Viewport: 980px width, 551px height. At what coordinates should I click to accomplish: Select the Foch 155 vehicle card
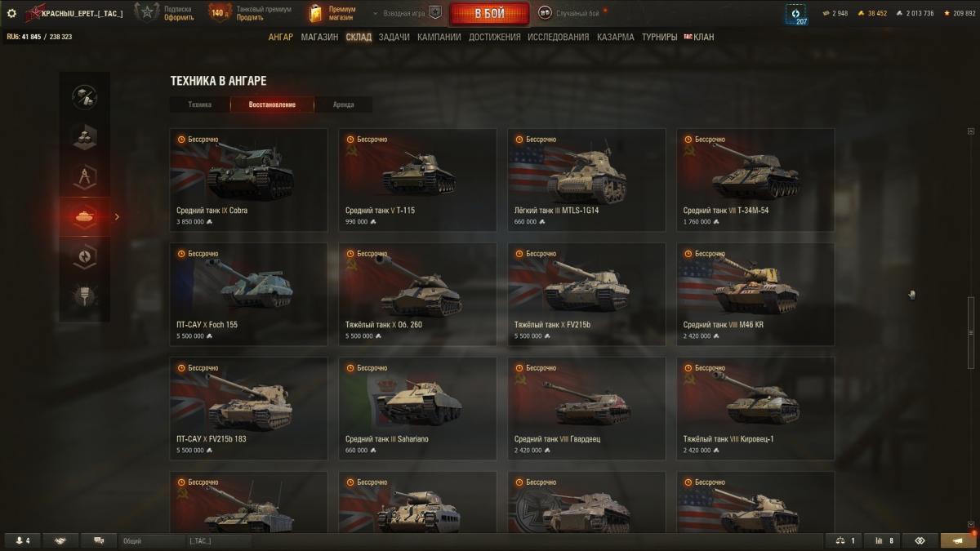point(248,294)
